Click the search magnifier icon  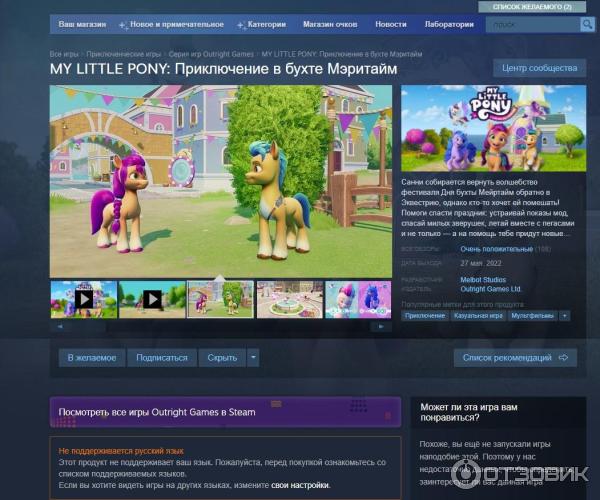click(x=587, y=25)
